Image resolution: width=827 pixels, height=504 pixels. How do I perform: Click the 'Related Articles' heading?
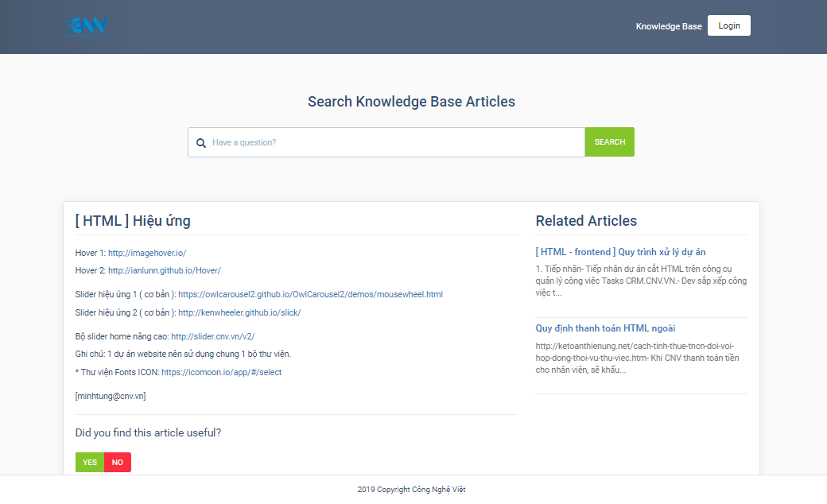coord(587,221)
